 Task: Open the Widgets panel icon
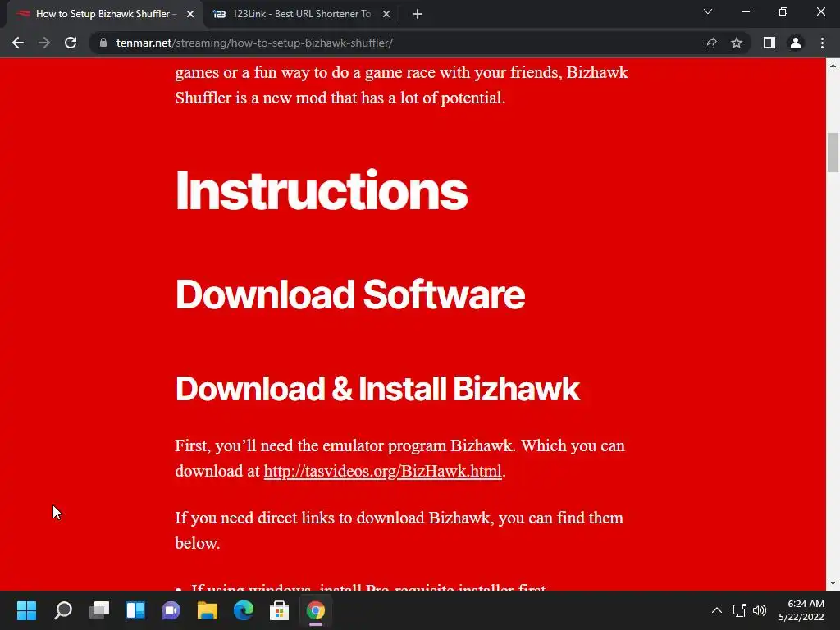coord(135,610)
